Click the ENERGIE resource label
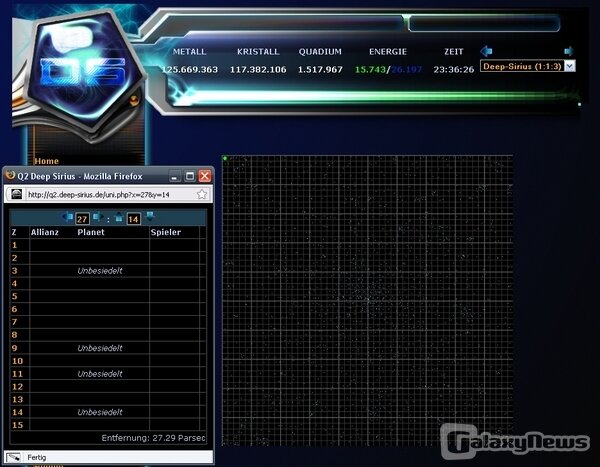This screenshot has width=600, height=467. coord(388,52)
